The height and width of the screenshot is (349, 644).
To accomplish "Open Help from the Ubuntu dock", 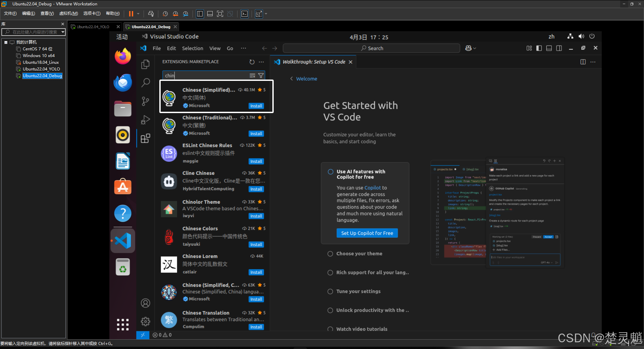I will pyautogui.click(x=123, y=213).
